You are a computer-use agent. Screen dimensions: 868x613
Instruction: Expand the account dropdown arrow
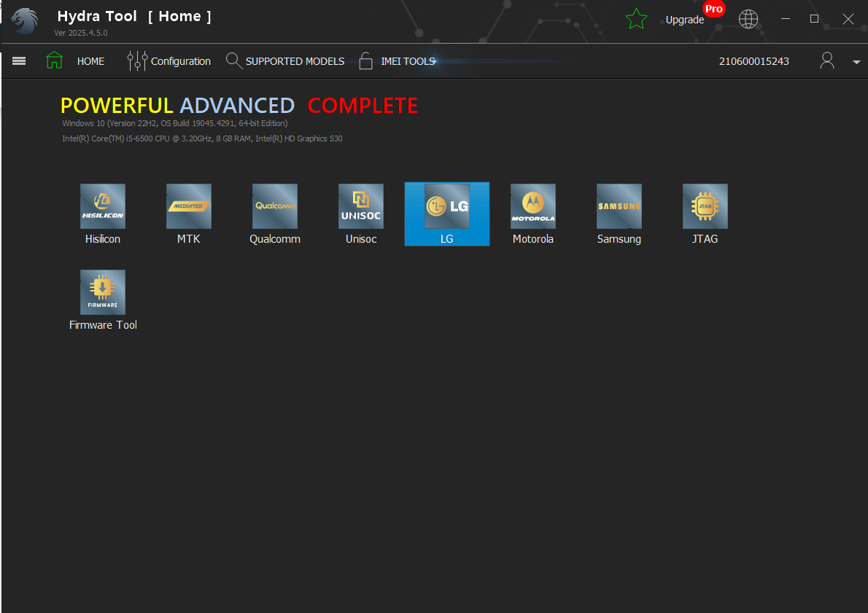(856, 62)
